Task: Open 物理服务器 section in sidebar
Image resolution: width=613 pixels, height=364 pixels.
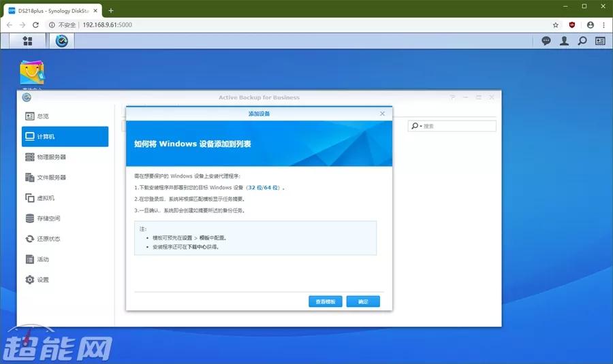Action: coord(65,157)
